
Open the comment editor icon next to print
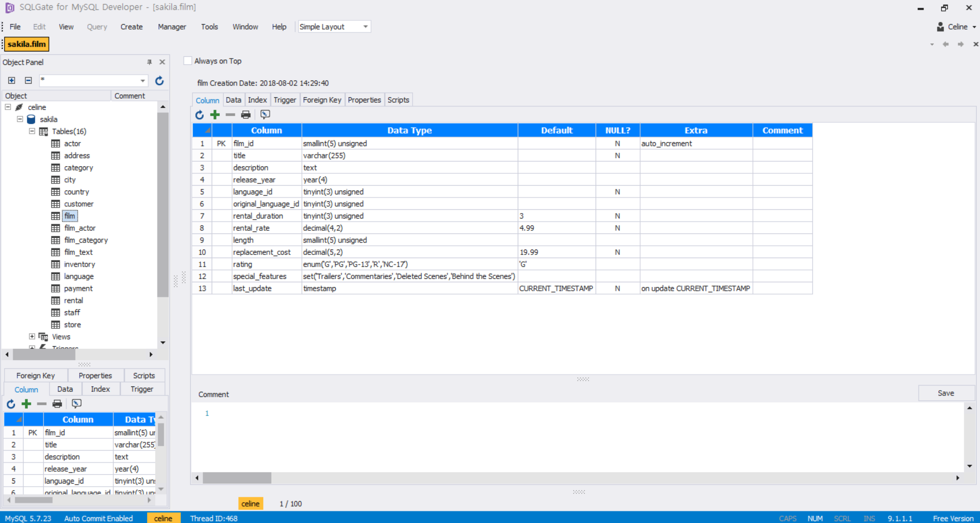pos(265,114)
